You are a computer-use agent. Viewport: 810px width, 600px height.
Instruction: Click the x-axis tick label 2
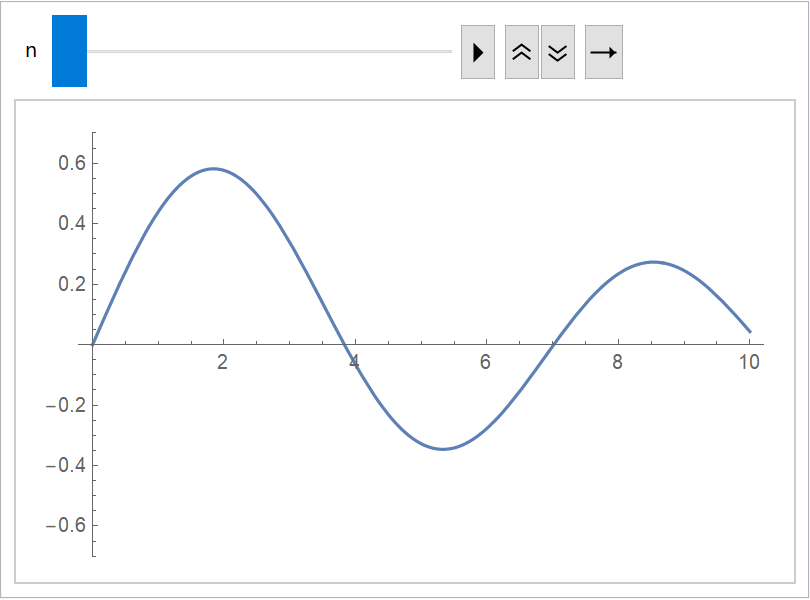tap(223, 362)
